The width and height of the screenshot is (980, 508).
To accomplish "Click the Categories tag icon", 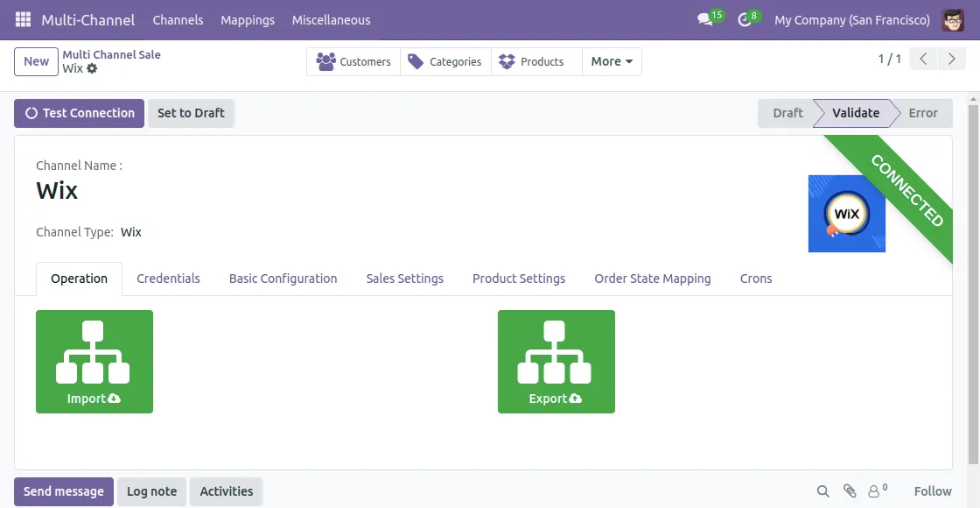I will click(x=417, y=61).
